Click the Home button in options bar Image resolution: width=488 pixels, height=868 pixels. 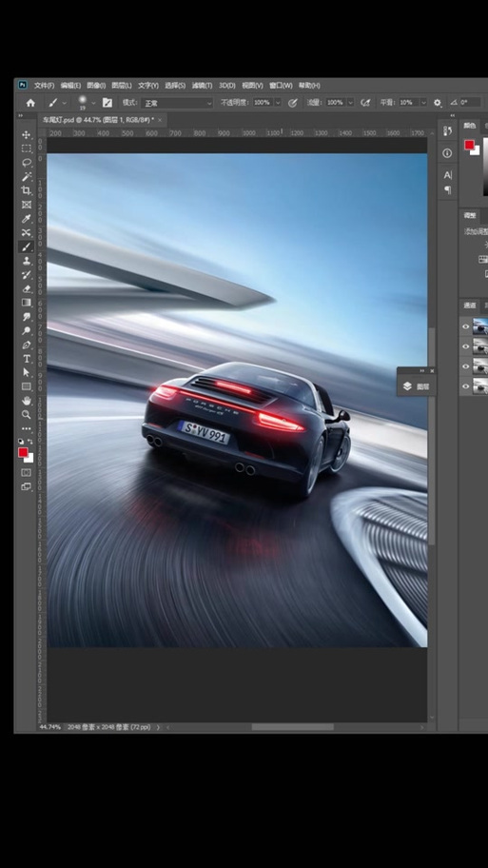pos(30,103)
